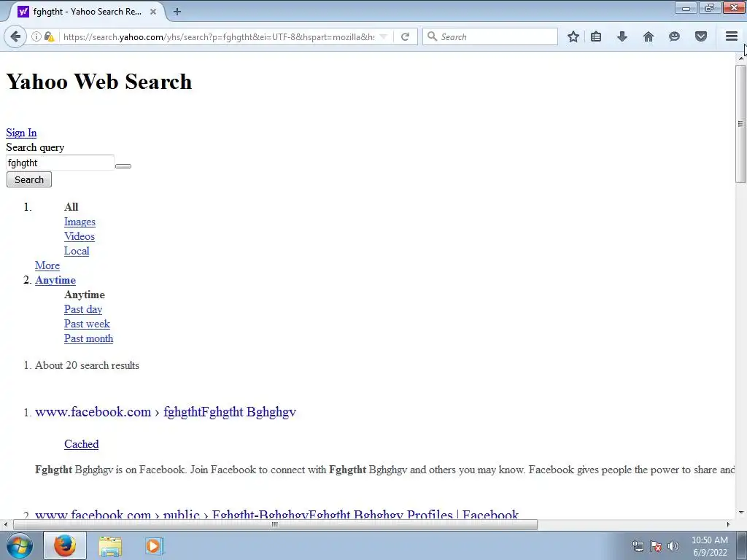Filter results to Past month

[x=88, y=338]
